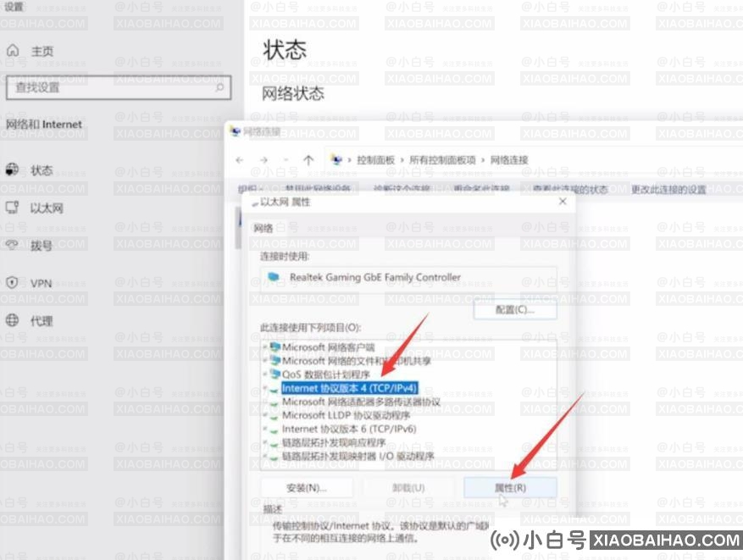Click 更改此连接的设置 in the toolbar
743x560 pixels.
pos(668,190)
